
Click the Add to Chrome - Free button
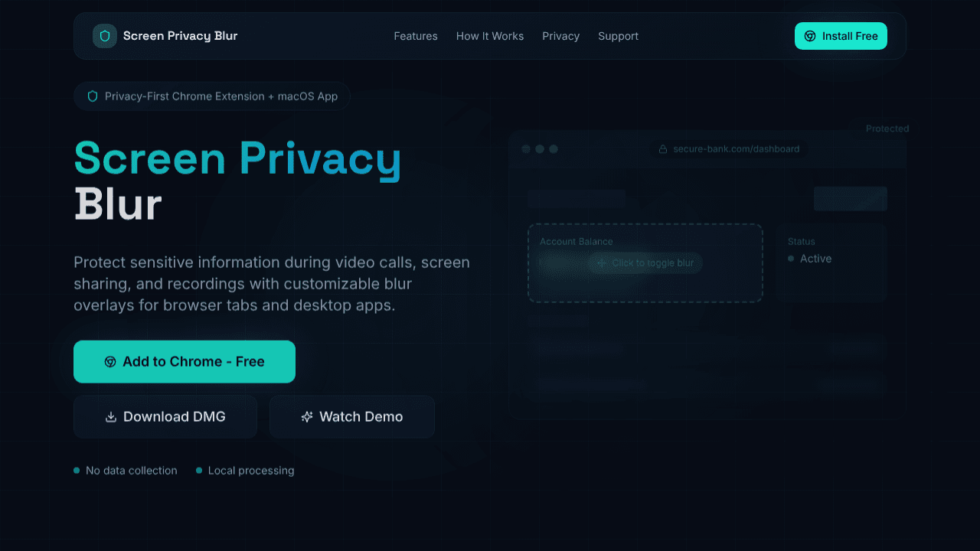tap(185, 361)
